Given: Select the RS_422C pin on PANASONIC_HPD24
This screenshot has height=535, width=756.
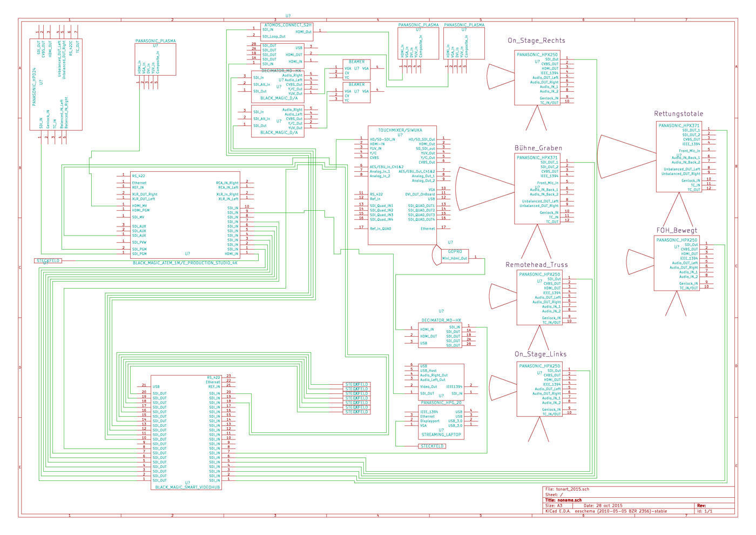Looking at the screenshot, I should 71,49.
